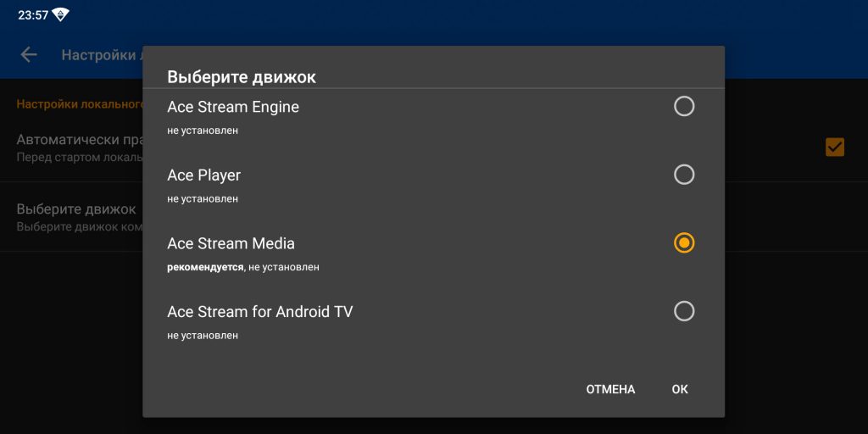This screenshot has height=434, width=868.
Task: Click 'не установлен' under Ace Player
Action: point(203,198)
